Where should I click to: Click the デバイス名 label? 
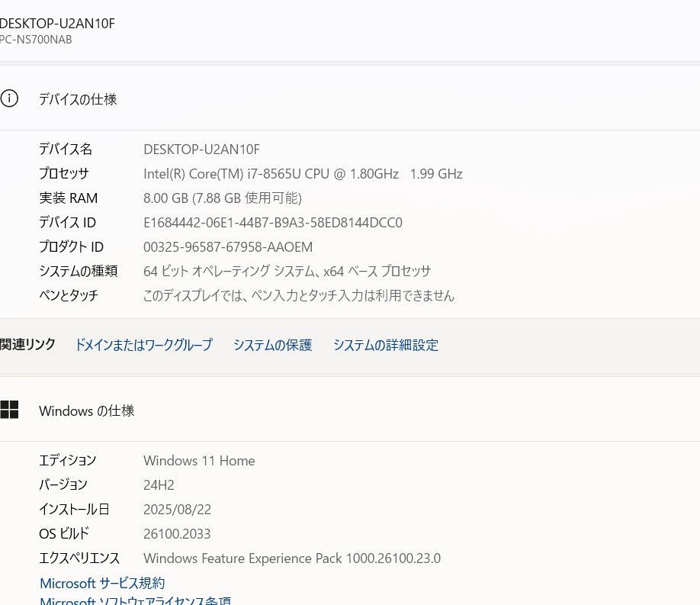click(x=66, y=149)
